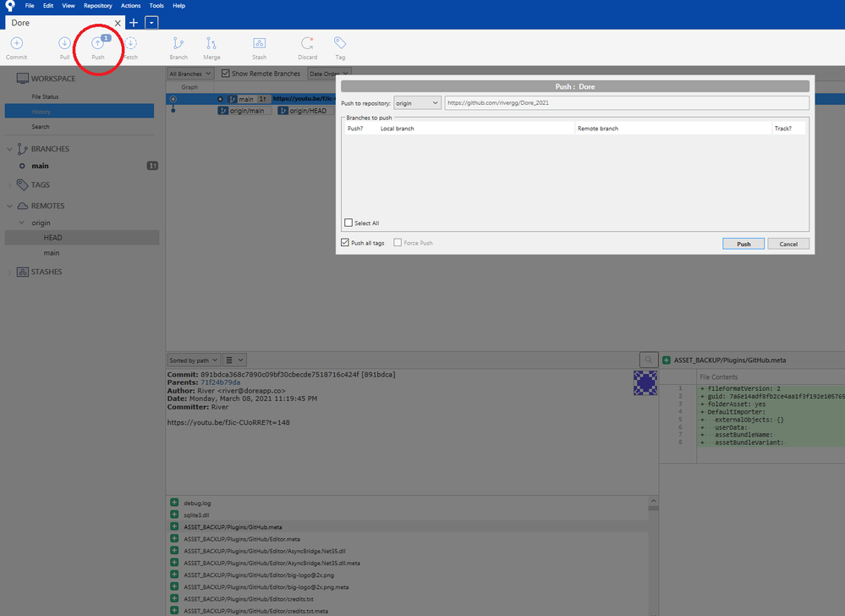Image resolution: width=845 pixels, height=616 pixels.
Task: Select HEAD under origin remote
Action: [82, 238]
